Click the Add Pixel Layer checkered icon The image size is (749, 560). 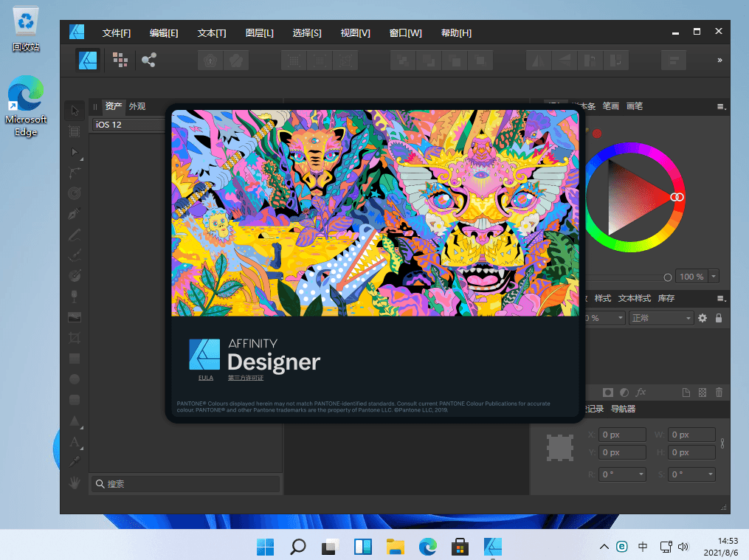(x=703, y=393)
